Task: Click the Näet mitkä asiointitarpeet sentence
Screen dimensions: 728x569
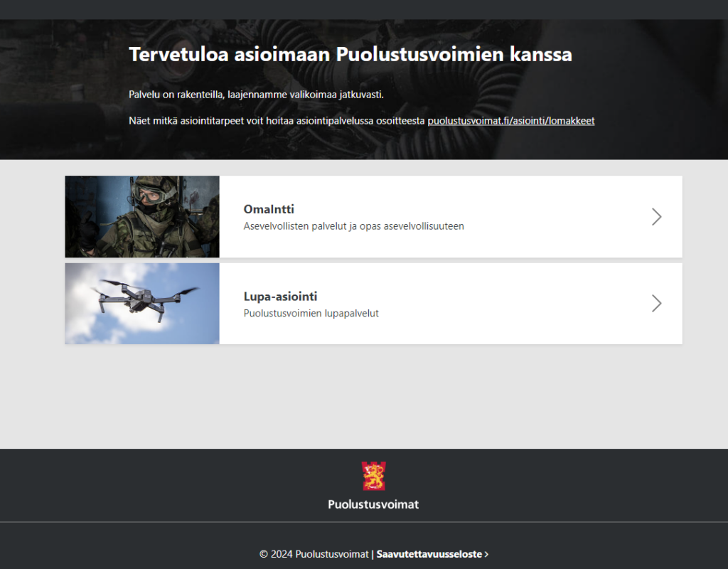Action: point(276,120)
